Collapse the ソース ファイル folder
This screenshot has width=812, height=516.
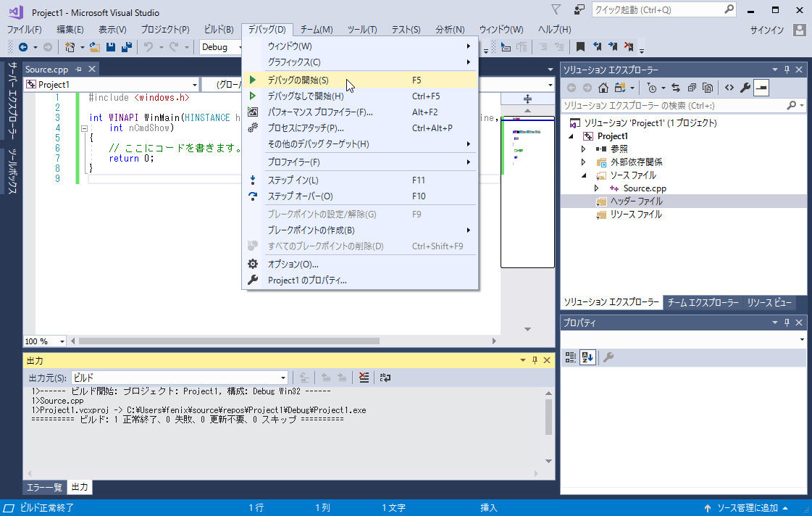(x=584, y=175)
